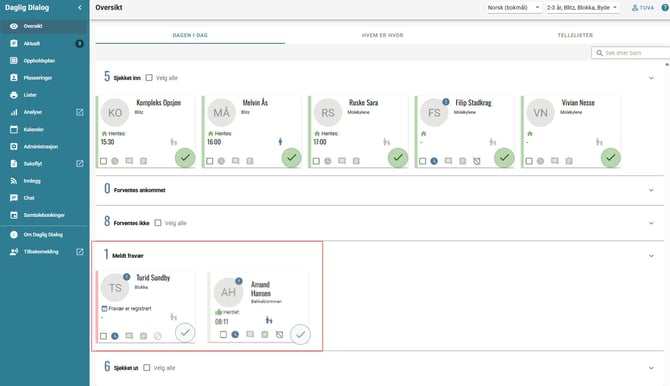Open the Analyse chart icon
The height and width of the screenshot is (386, 670).
point(14,112)
